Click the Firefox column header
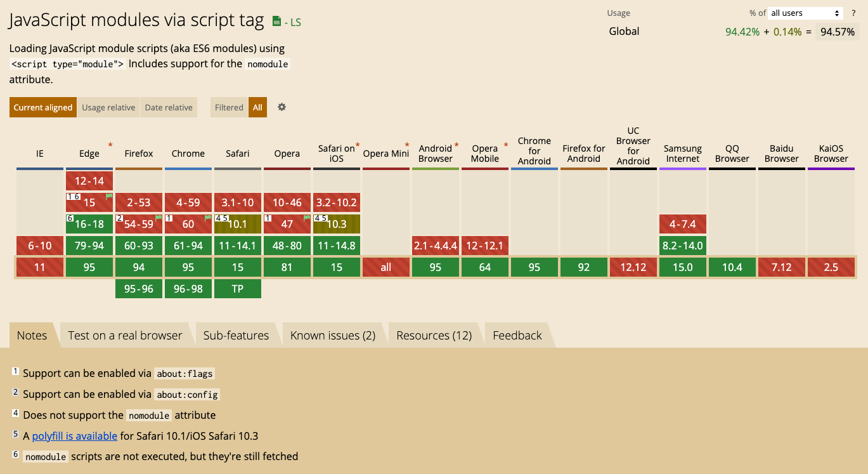868x474 pixels. click(x=139, y=154)
